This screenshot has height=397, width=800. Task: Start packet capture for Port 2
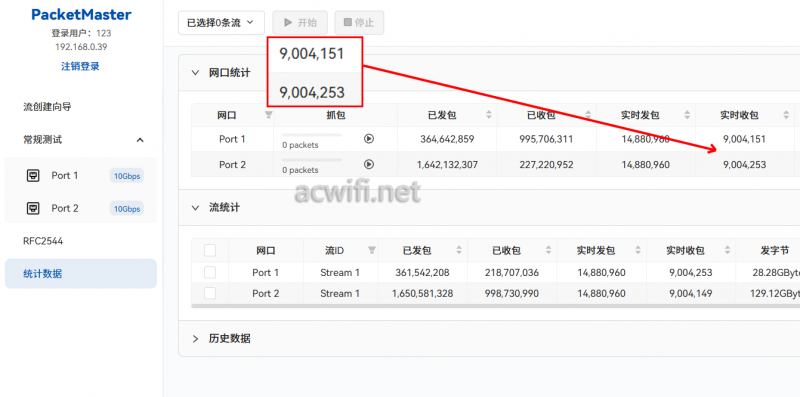coord(369,164)
